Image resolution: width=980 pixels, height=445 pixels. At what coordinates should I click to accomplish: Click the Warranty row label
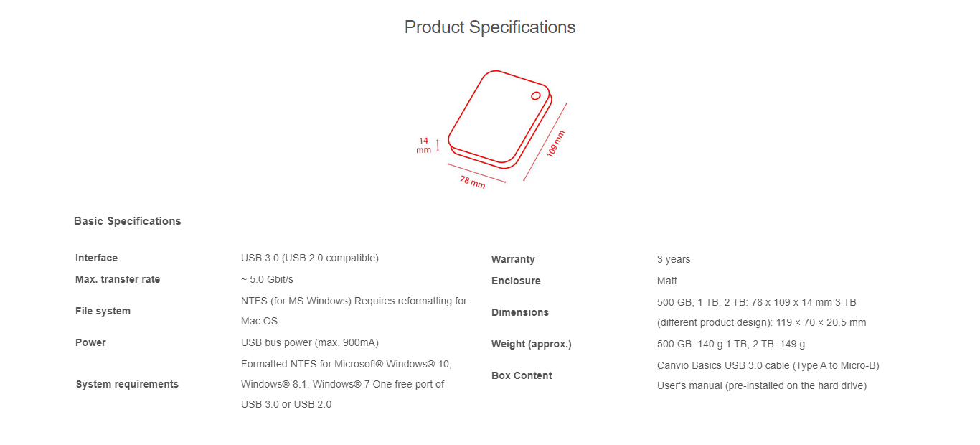[513, 259]
